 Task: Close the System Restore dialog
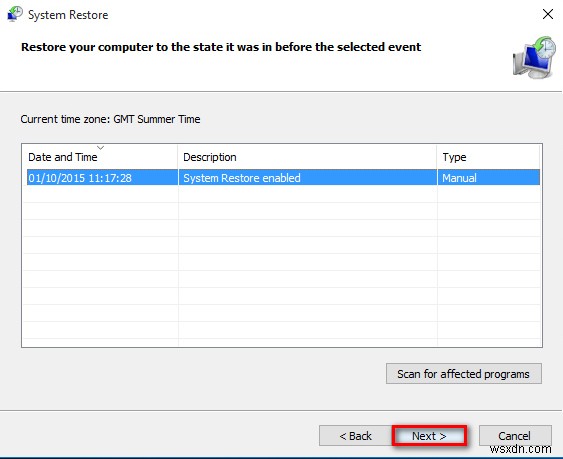(x=548, y=14)
